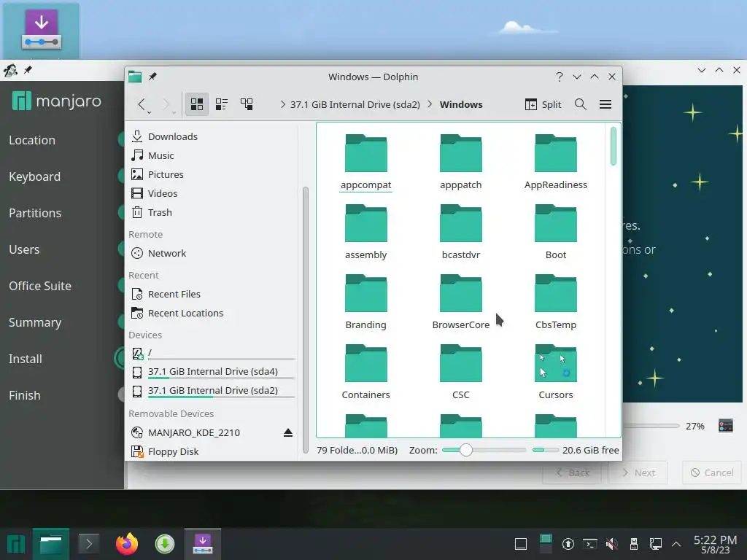The image size is (747, 560).
Task: Expand breadcrumb arrow before Windows
Action: click(x=430, y=104)
